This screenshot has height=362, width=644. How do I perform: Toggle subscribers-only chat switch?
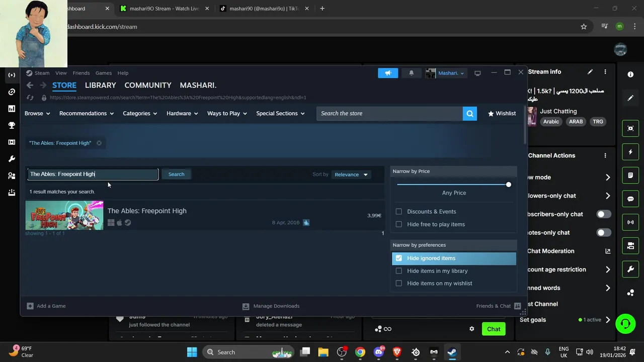click(x=604, y=214)
